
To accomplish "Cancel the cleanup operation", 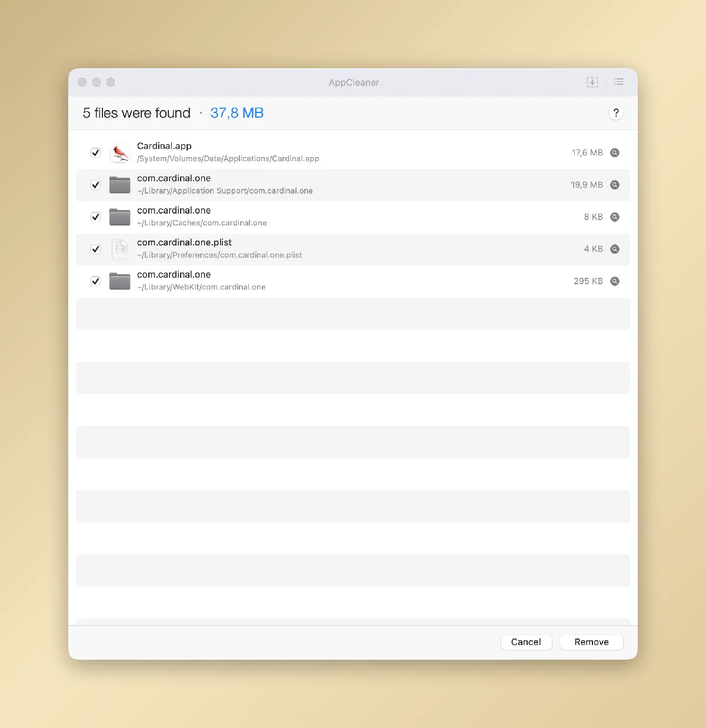I will pos(526,641).
